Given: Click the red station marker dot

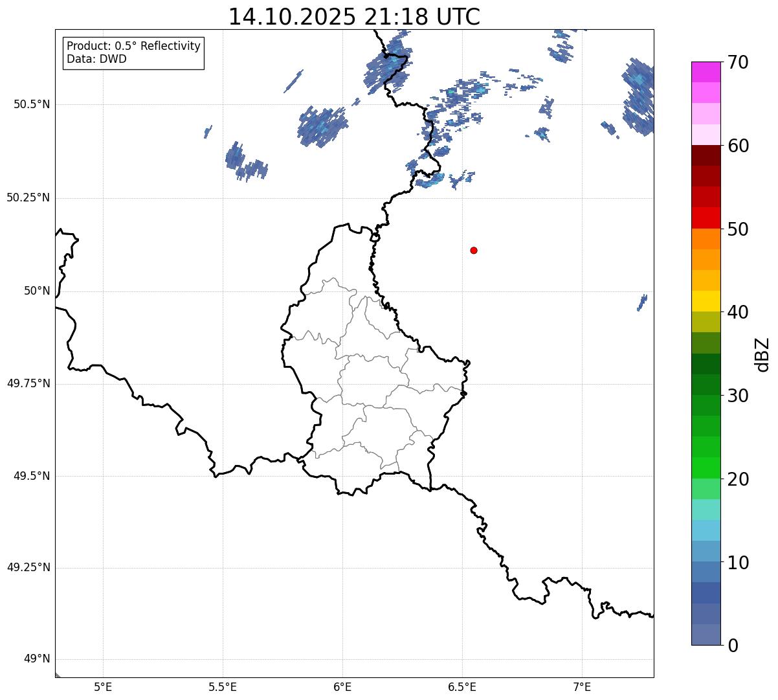Looking at the screenshot, I should point(474,250).
